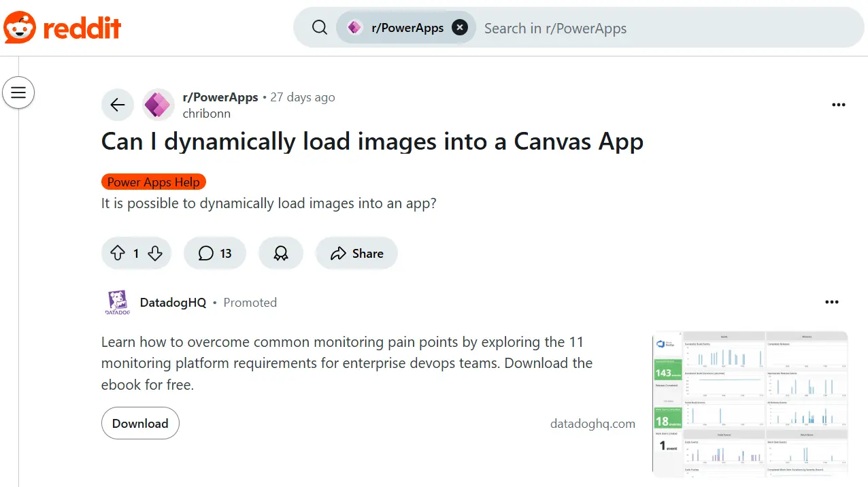Visit the datadoghq.com link
Screen dimensions: 868x487
pos(592,423)
